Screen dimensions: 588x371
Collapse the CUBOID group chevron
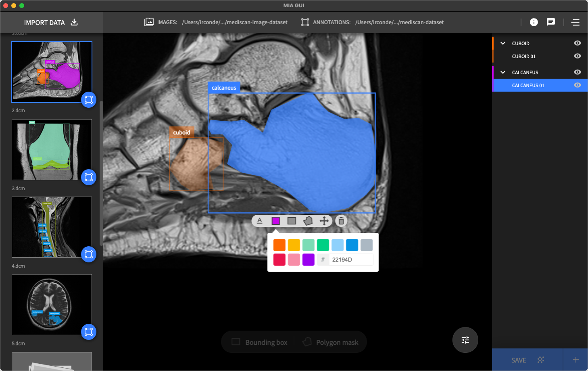click(503, 43)
